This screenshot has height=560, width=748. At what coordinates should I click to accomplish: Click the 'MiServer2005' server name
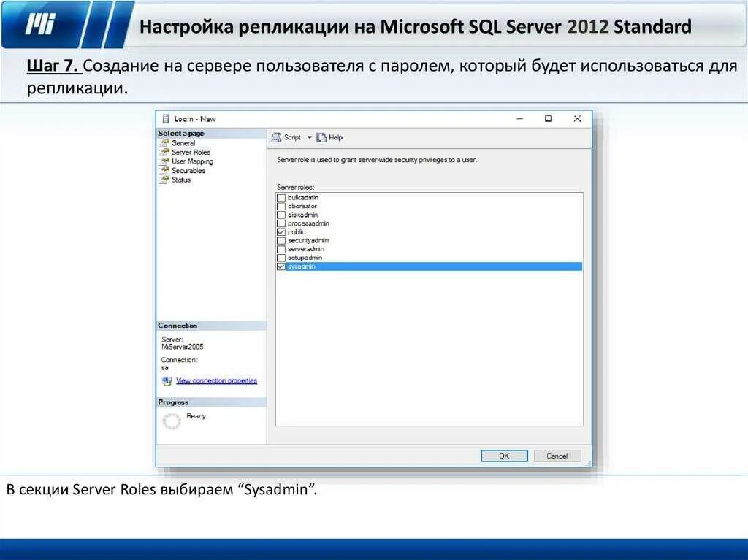coord(183,347)
